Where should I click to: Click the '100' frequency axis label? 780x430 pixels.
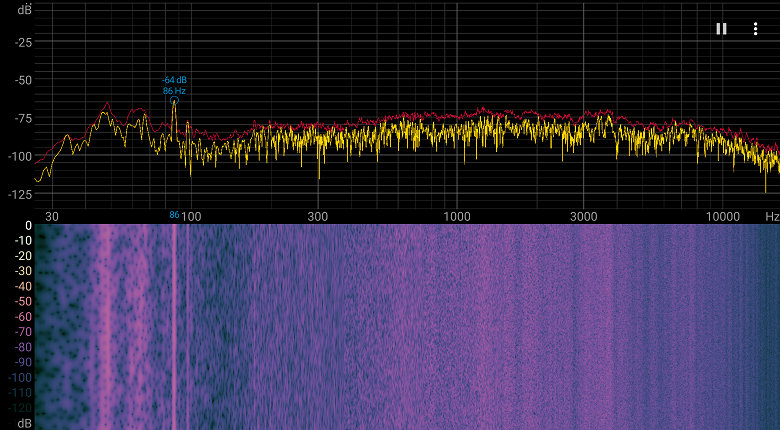tap(191, 216)
